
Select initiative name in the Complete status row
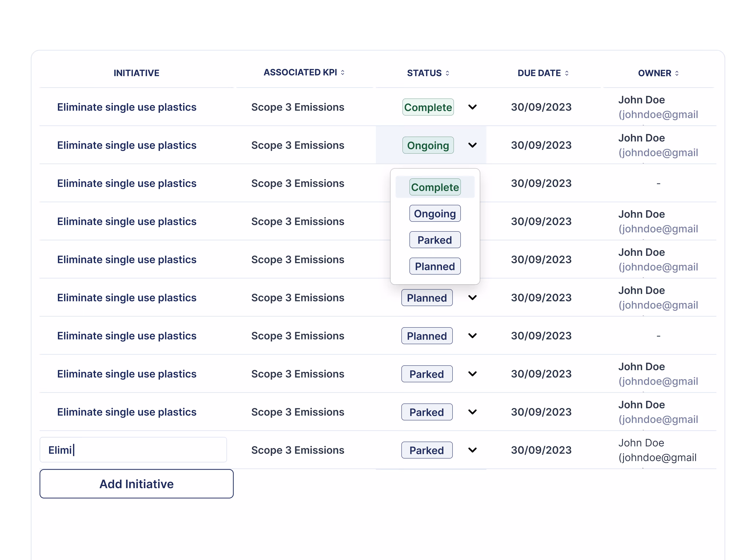(x=127, y=107)
